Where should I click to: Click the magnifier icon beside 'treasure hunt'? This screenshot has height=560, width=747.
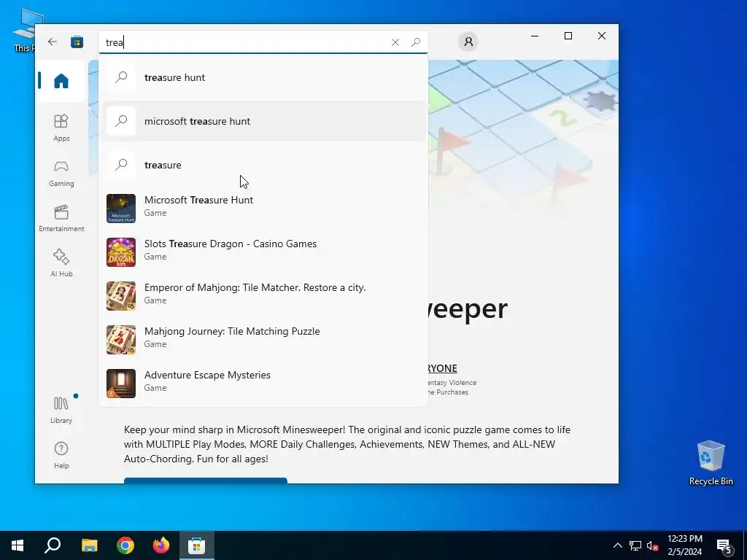(x=122, y=77)
